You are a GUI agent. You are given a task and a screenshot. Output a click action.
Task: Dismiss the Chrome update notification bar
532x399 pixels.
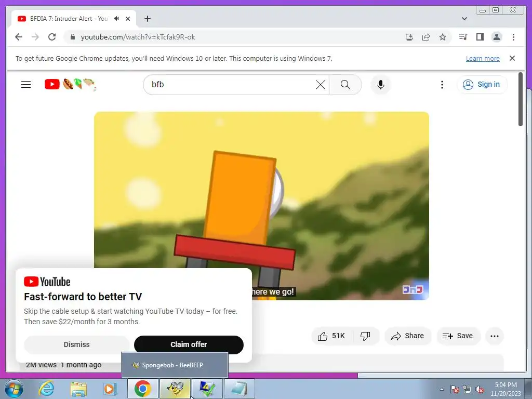click(512, 58)
